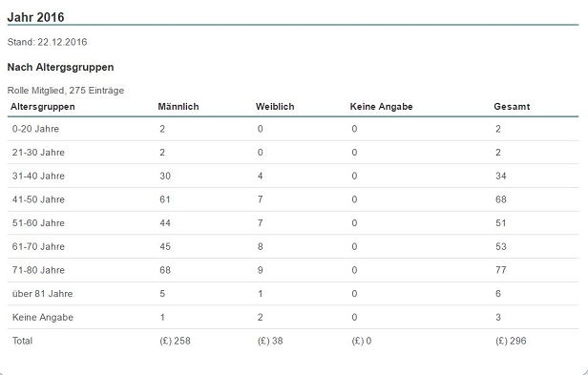Viewport: 588px width, 375px height.
Task: Click Weiblich value 2 in Keine Angabe row
Action: pos(261,317)
